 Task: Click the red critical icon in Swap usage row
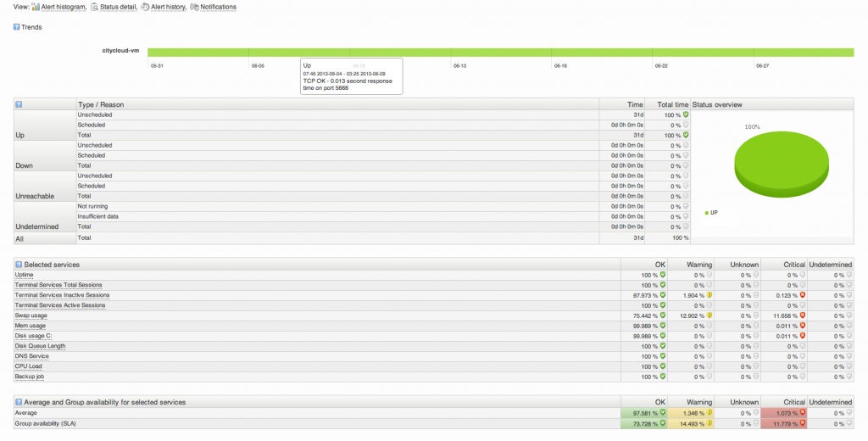(x=802, y=315)
